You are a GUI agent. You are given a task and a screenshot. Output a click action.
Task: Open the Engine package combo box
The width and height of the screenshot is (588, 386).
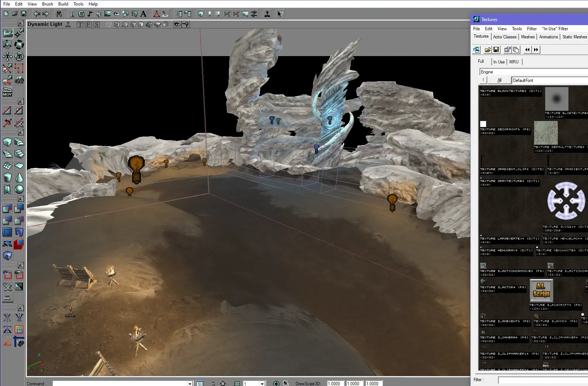(x=533, y=72)
